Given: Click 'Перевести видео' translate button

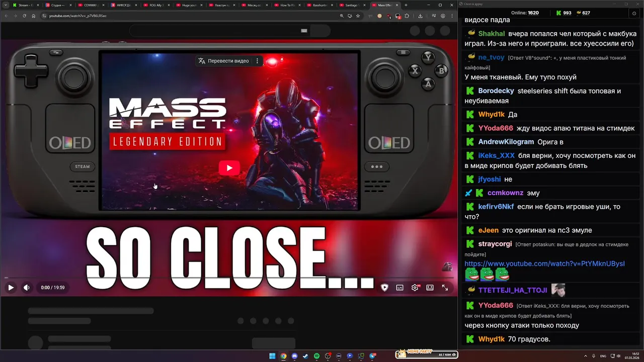Looking at the screenshot, I should coord(224,61).
